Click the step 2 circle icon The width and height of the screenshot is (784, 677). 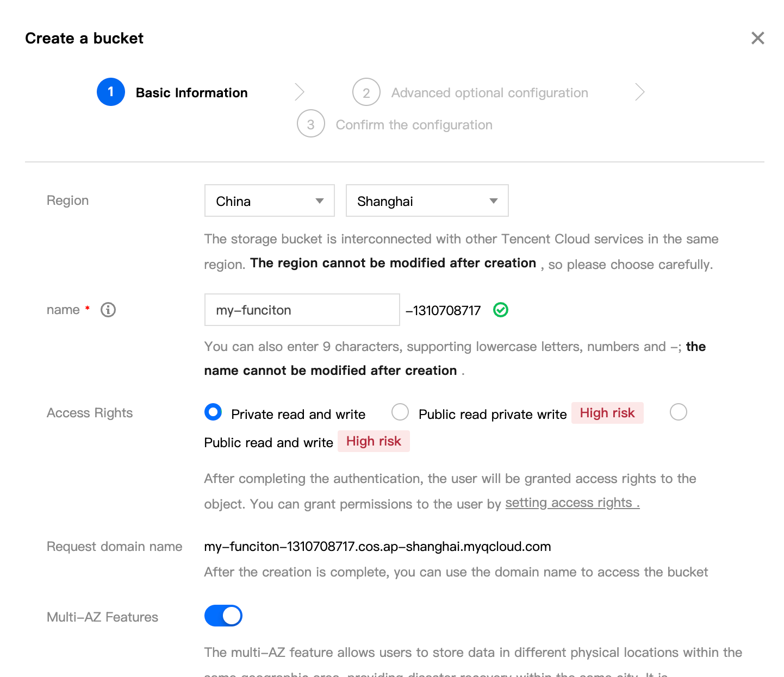tap(366, 92)
